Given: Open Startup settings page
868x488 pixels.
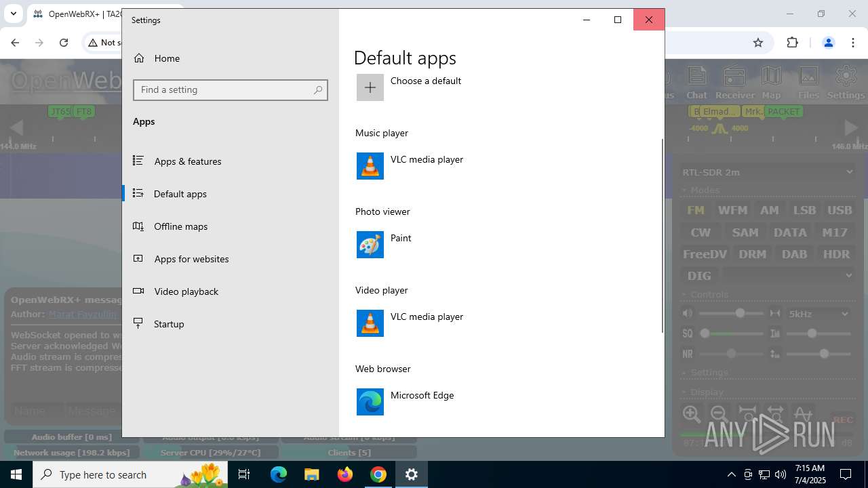Looking at the screenshot, I should 231,324.
